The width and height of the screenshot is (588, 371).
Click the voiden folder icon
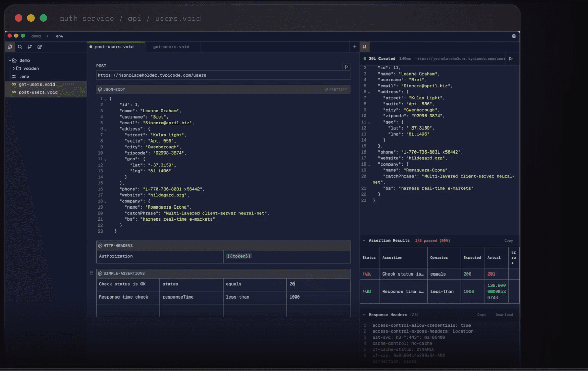tap(19, 68)
